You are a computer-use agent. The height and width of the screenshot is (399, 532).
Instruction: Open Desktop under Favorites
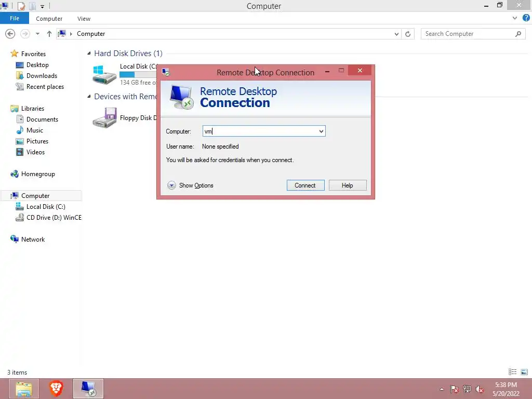(x=37, y=65)
